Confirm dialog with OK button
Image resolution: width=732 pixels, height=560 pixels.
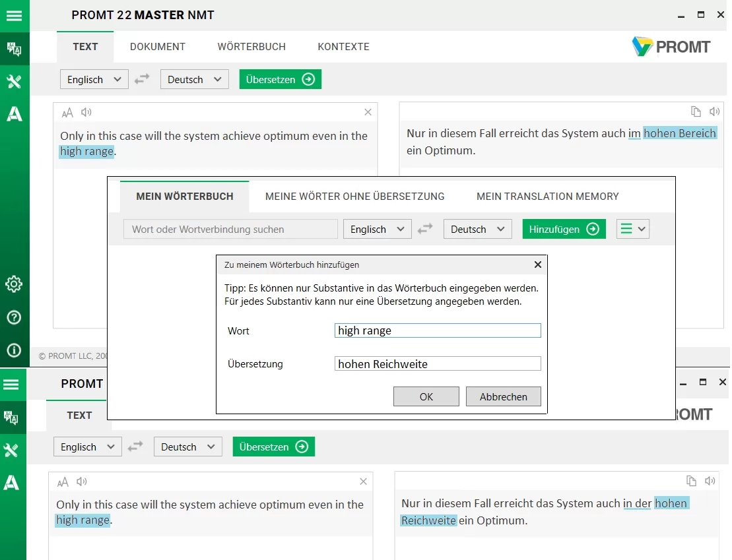pyautogui.click(x=426, y=396)
